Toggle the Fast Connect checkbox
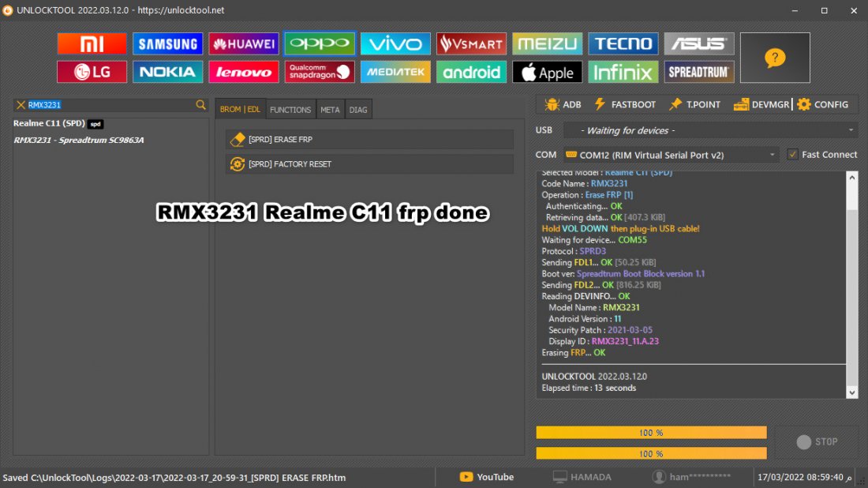868x488 pixels. point(793,155)
